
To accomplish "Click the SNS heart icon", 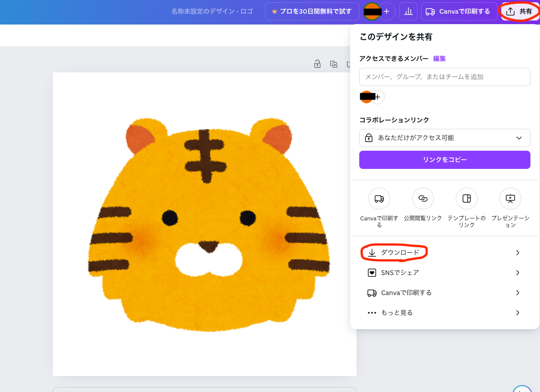I will tap(372, 273).
